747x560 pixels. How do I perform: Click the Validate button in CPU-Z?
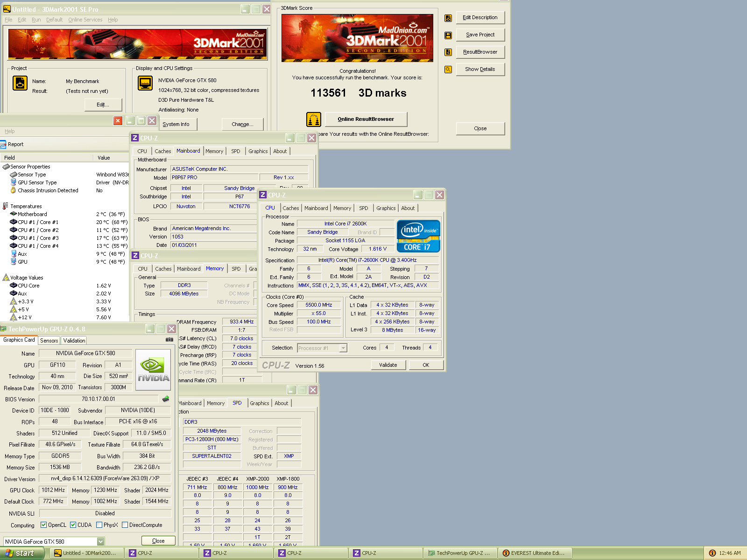(388, 365)
